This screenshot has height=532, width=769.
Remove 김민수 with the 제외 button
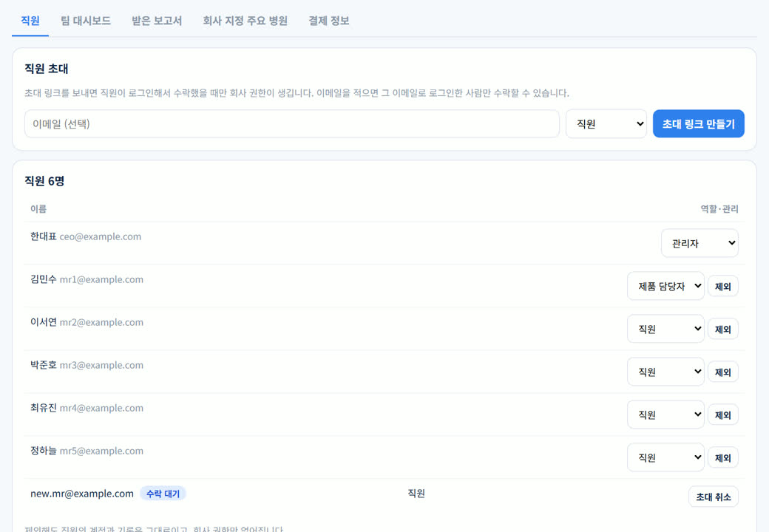tap(723, 287)
